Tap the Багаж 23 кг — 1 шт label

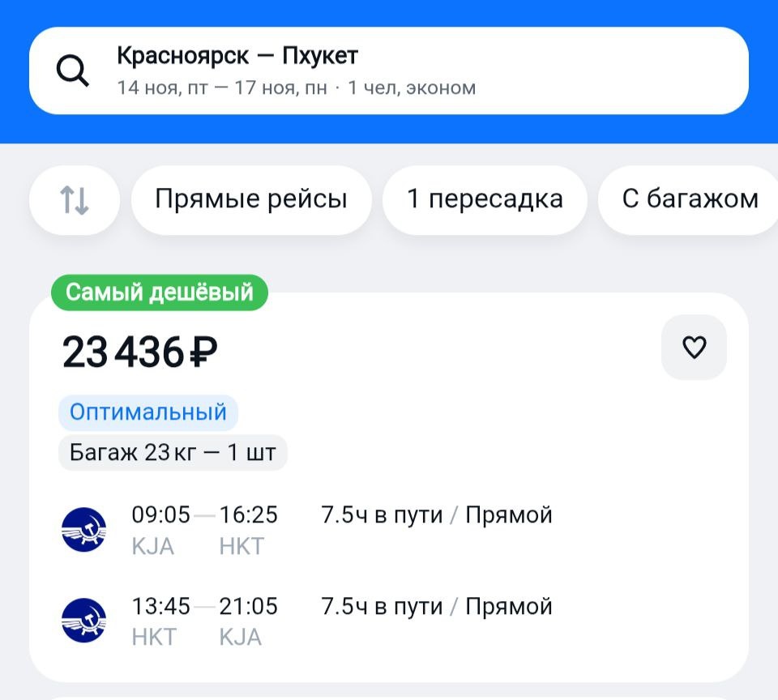tap(173, 452)
